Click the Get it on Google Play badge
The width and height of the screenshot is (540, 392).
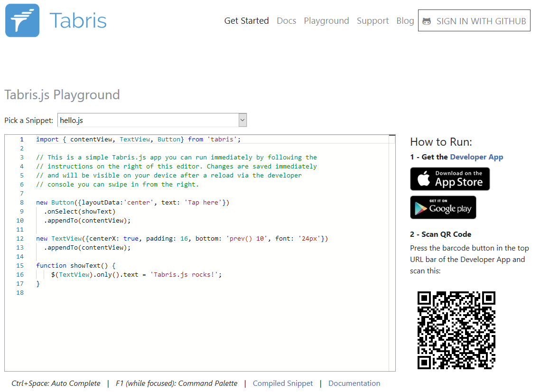click(x=443, y=207)
